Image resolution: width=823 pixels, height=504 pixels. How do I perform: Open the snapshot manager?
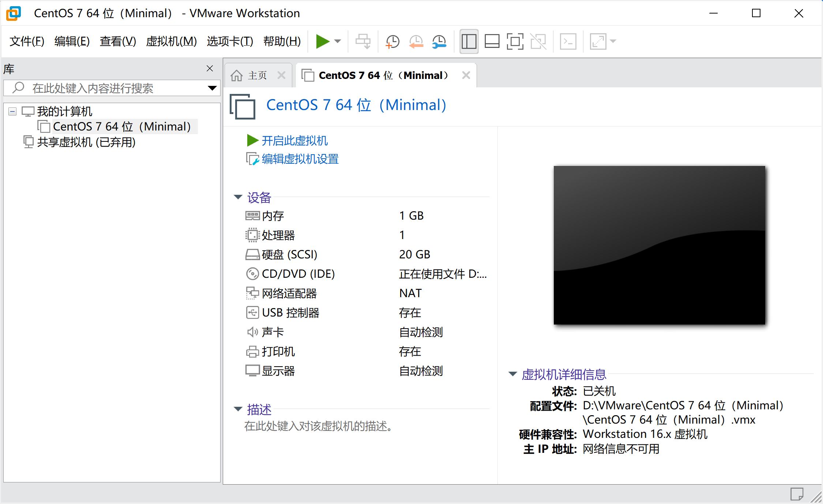tap(439, 41)
